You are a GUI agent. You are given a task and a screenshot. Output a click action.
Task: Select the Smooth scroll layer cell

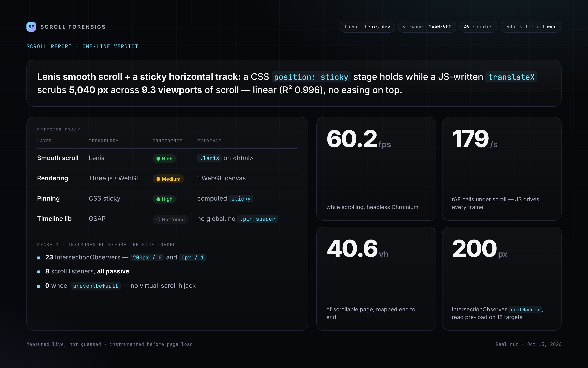click(58, 158)
